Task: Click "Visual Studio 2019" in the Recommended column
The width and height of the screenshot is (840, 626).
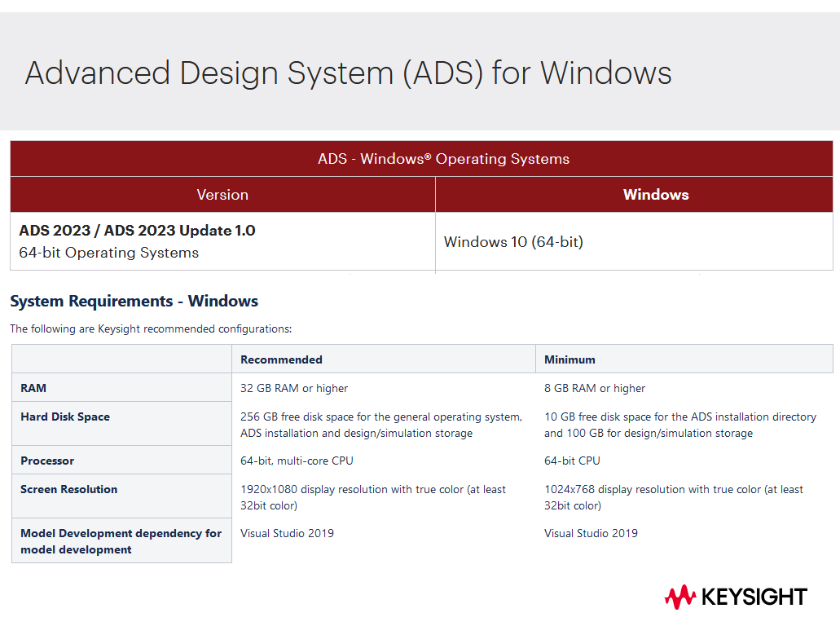Action: coord(287,533)
